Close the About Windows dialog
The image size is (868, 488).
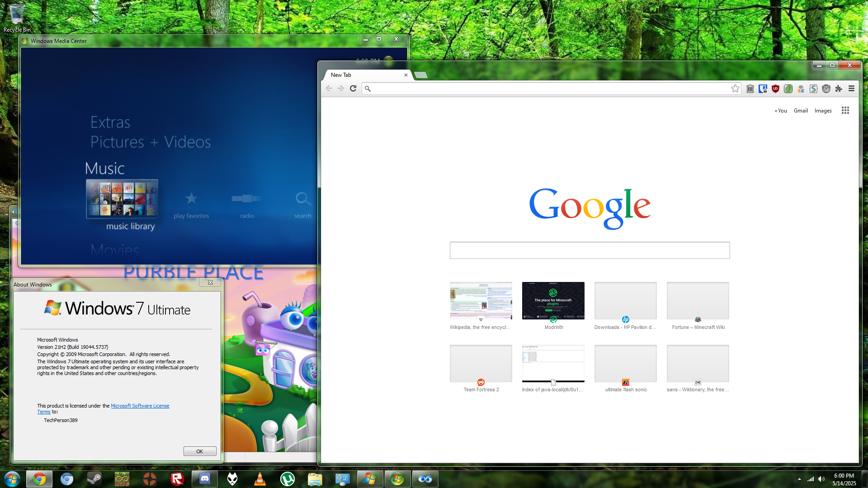tap(210, 282)
